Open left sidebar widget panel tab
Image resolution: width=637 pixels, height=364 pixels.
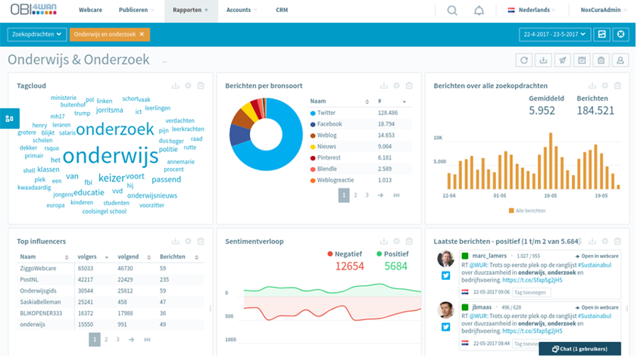tap(9, 119)
